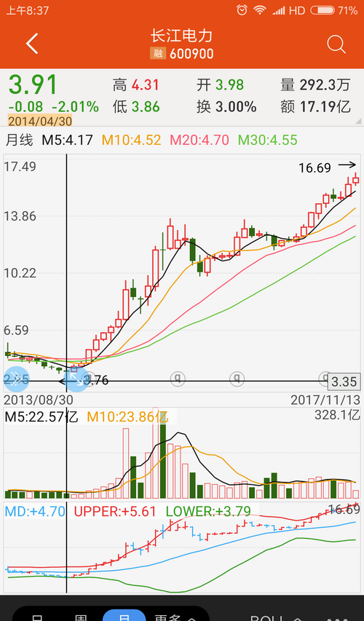
Task: Tap the 高 4.31 high value
Action: coord(136,84)
